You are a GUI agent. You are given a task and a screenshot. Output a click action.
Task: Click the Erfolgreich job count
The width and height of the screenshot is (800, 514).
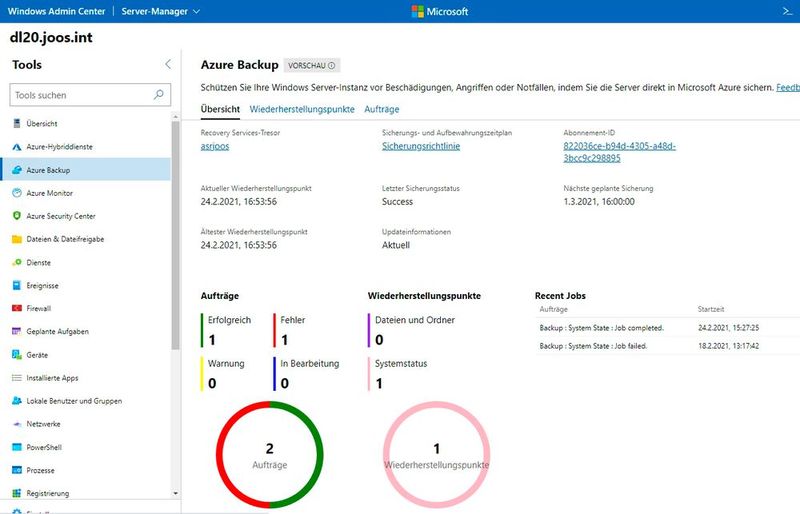(x=212, y=339)
